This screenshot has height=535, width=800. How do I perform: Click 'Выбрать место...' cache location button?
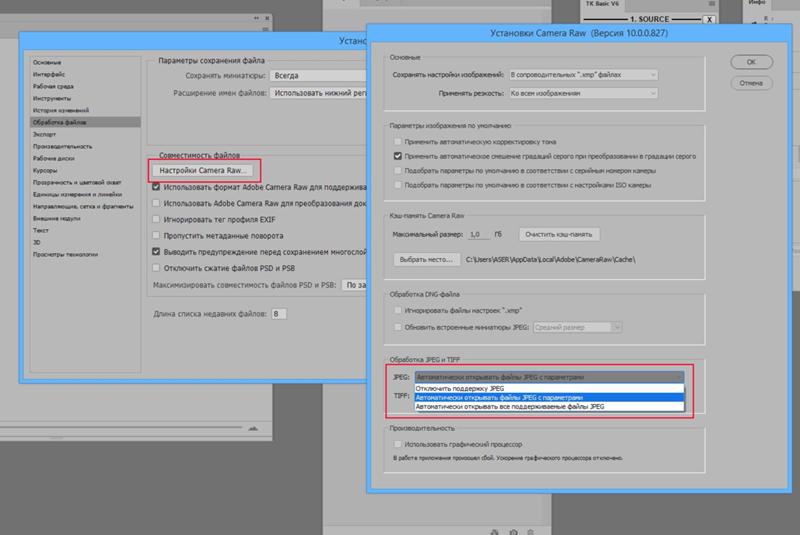pos(426,260)
